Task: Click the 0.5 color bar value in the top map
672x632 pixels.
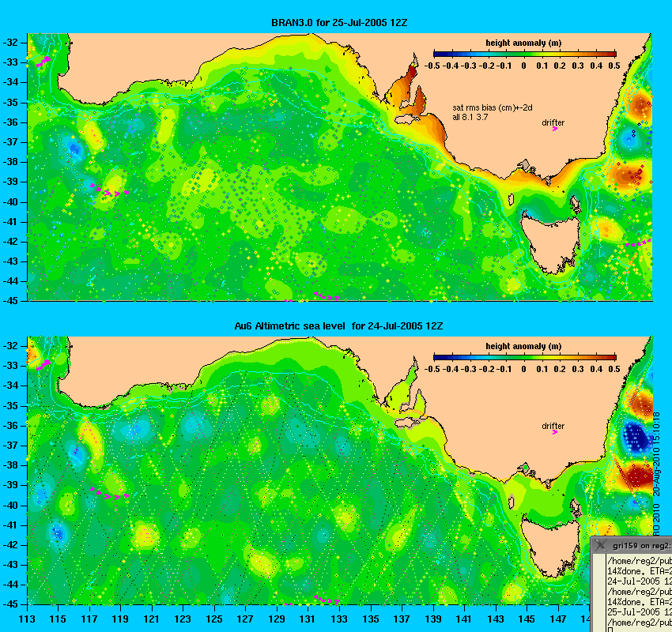Action: (x=614, y=66)
